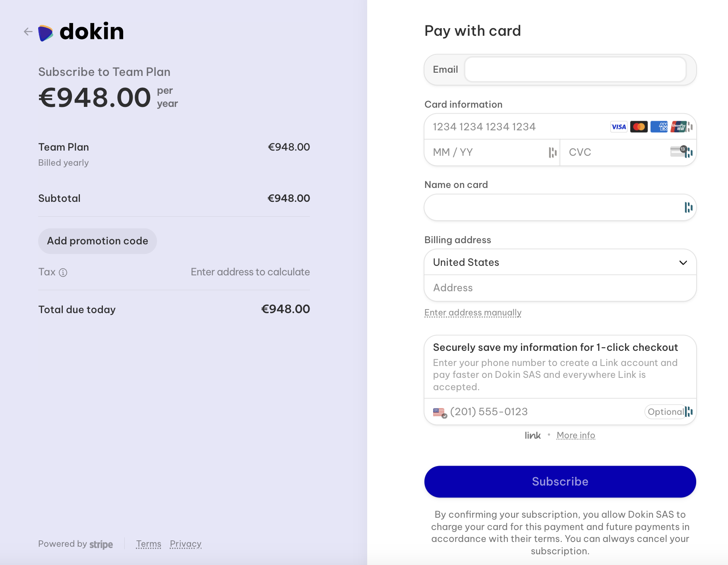Click the Visa card icon
The width and height of the screenshot is (728, 565).
(x=619, y=127)
